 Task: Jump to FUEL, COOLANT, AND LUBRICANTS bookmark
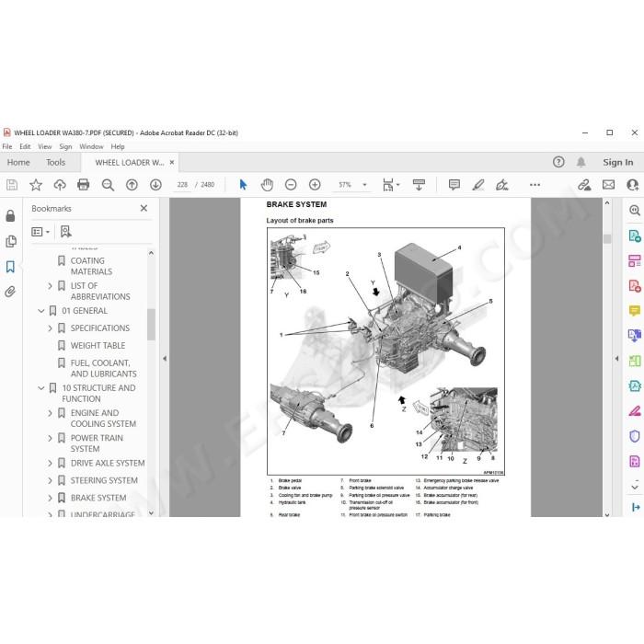(x=103, y=368)
